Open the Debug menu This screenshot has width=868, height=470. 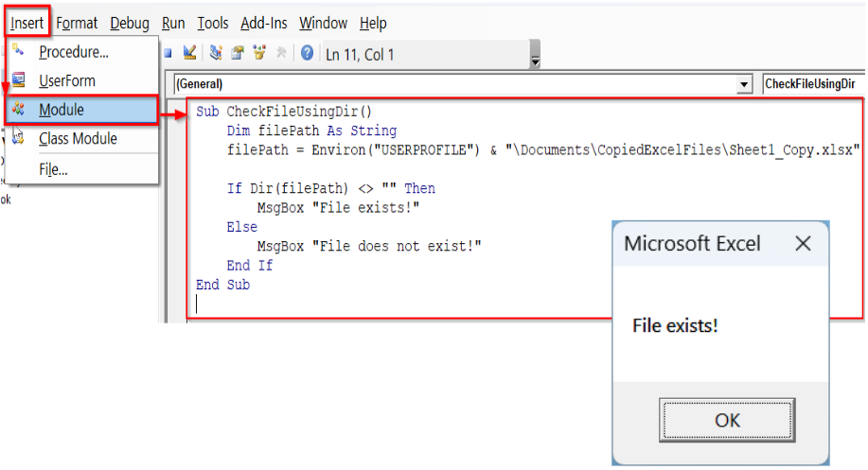(x=129, y=23)
